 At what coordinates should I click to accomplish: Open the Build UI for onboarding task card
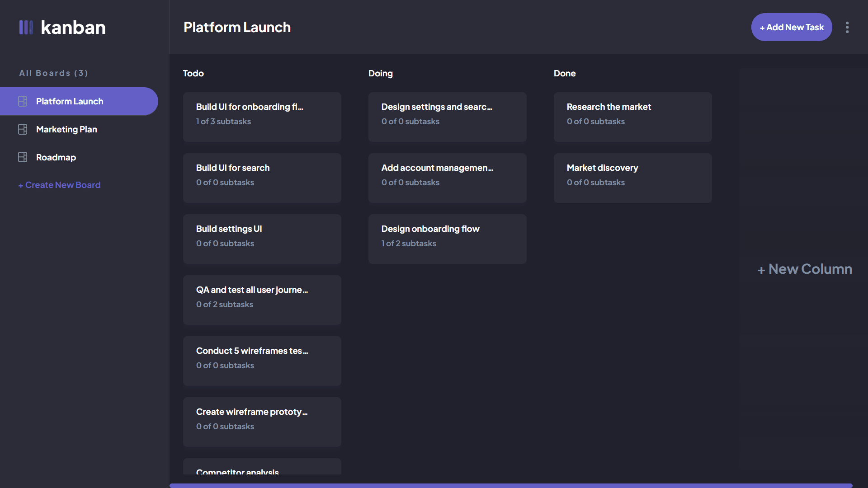pyautogui.click(x=262, y=113)
